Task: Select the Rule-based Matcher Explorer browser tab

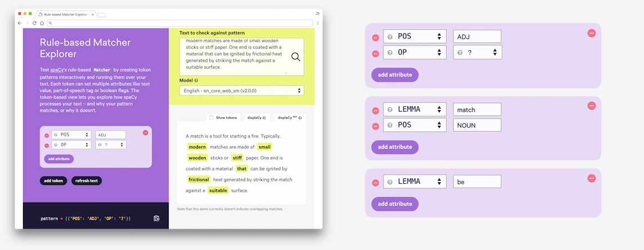Action: (66, 13)
